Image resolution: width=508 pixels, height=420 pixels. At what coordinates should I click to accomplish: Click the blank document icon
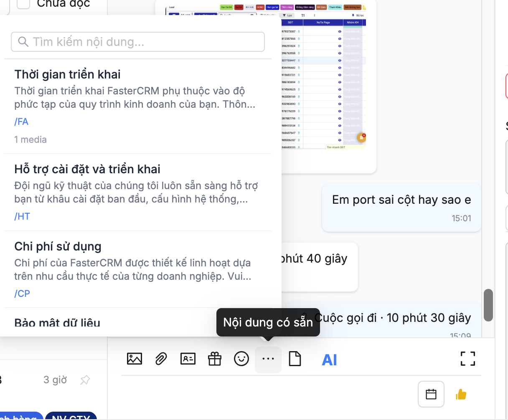coord(295,359)
